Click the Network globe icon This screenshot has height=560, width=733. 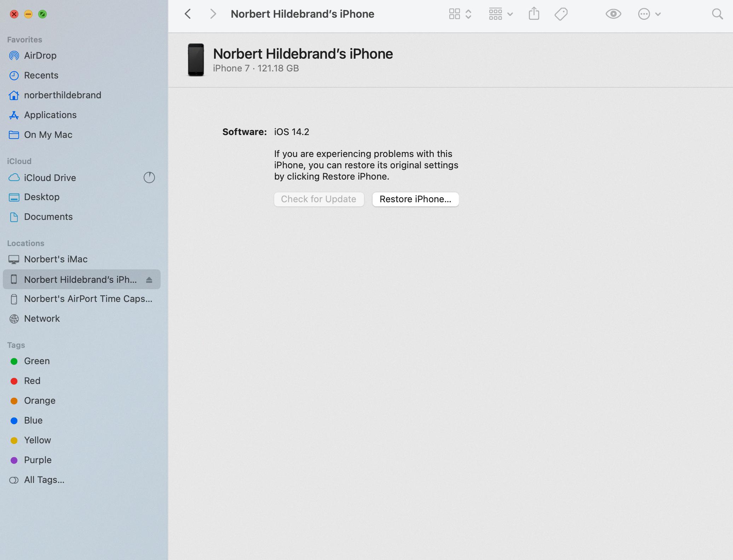(x=14, y=319)
